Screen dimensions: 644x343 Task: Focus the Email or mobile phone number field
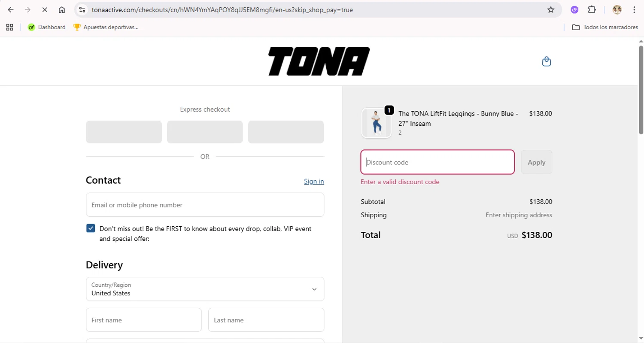[x=205, y=205]
